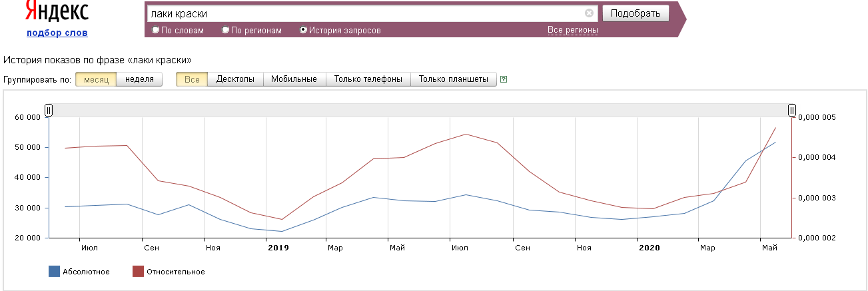Open the green help question-mark icon
Viewport: 868px width, 291px height.
504,79
